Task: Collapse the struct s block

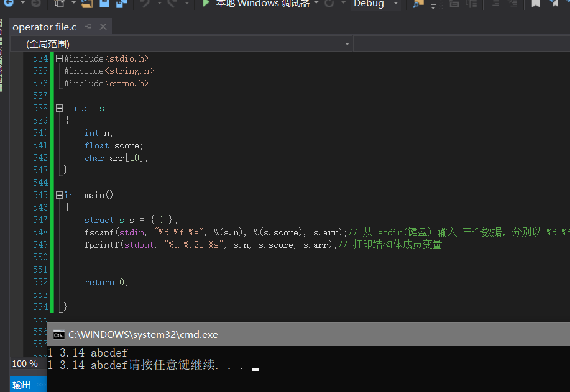Action: tap(59, 108)
